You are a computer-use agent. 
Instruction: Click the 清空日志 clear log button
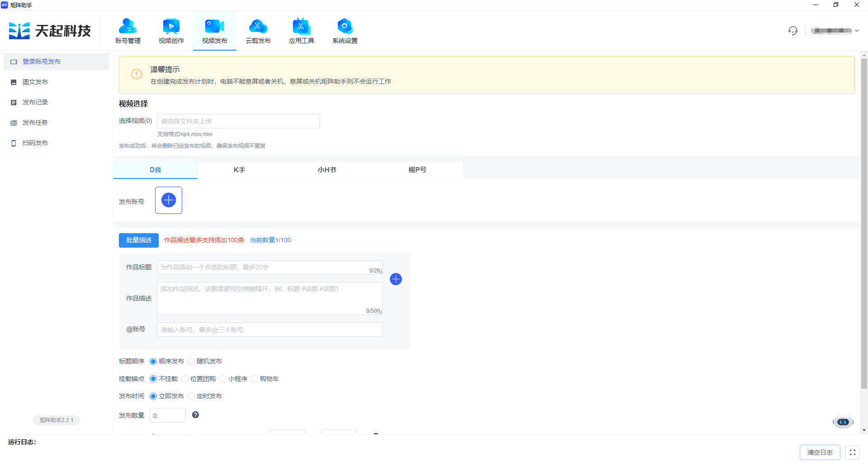point(820,452)
